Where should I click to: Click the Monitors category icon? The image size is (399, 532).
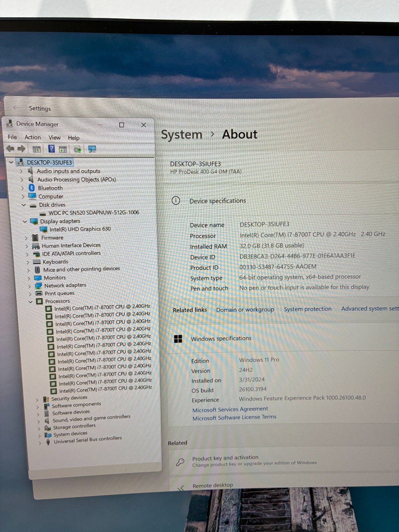[x=38, y=278]
